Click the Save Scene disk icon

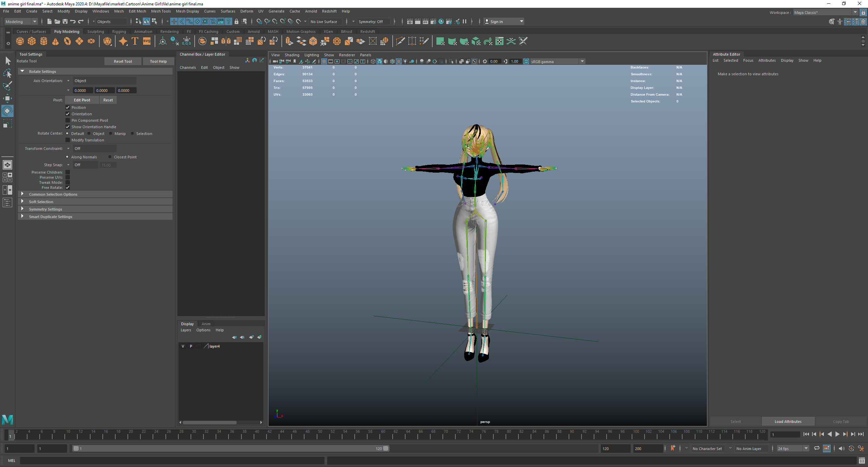click(65, 21)
